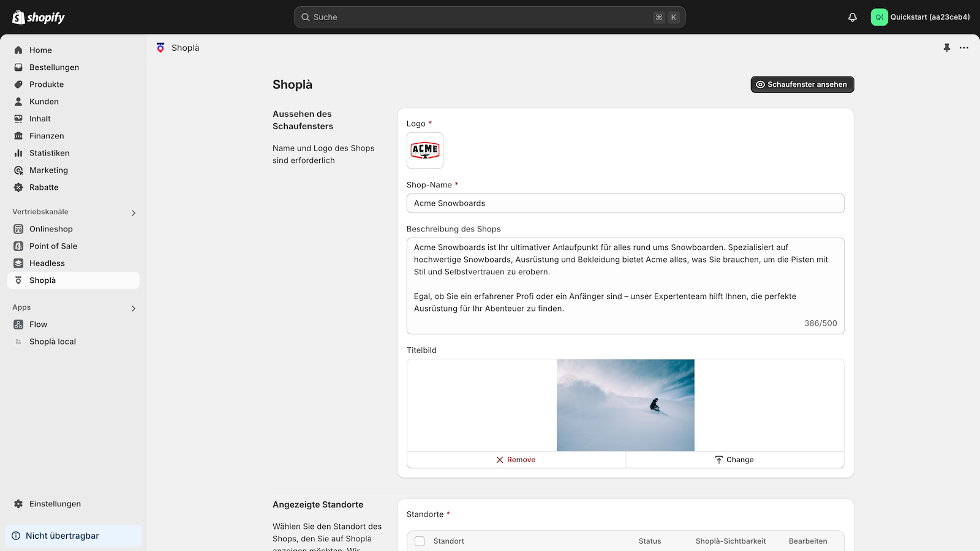The height and width of the screenshot is (551, 980).
Task: Open the notifications bell
Action: point(853,17)
